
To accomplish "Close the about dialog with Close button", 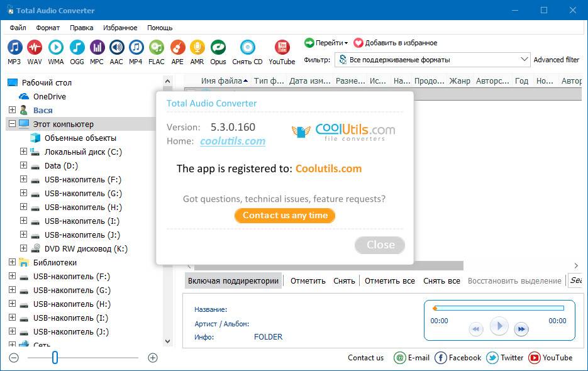I will [380, 245].
